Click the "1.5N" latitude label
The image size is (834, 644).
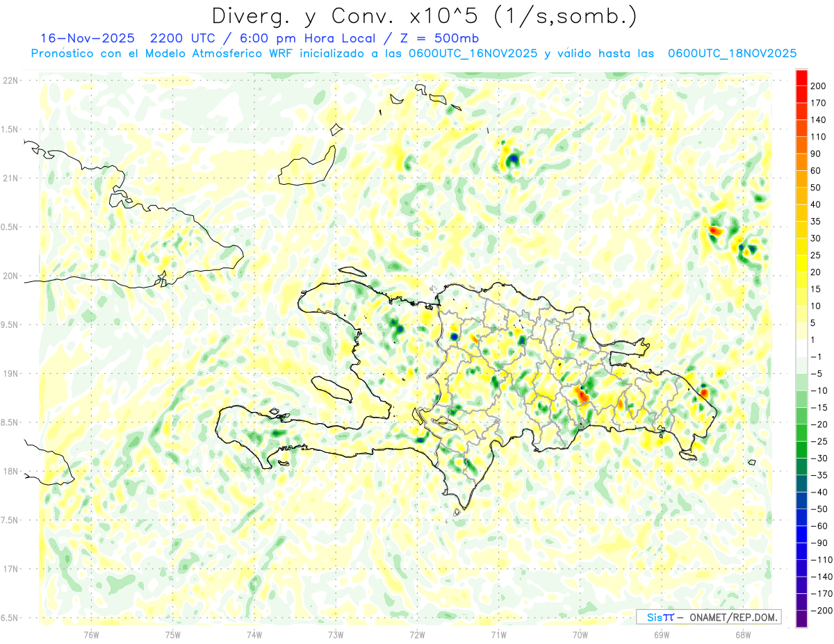pos(10,129)
